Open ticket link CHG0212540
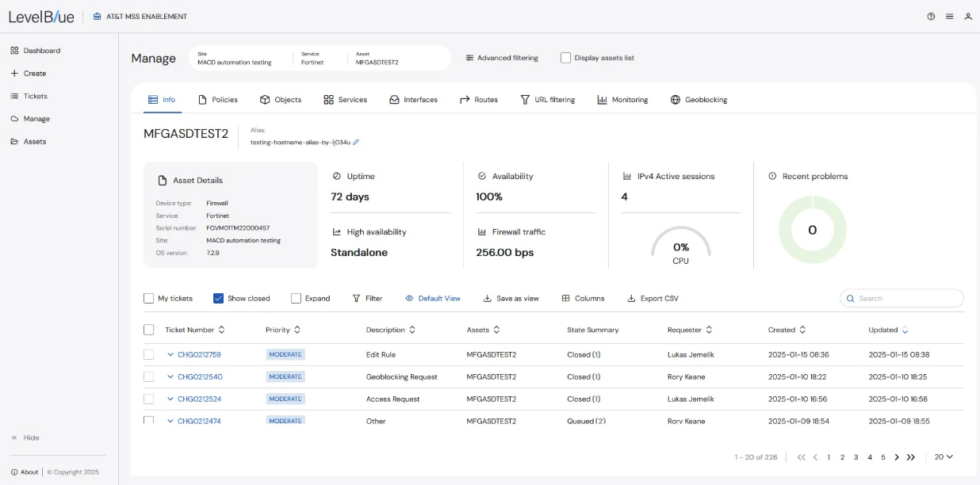 click(199, 377)
